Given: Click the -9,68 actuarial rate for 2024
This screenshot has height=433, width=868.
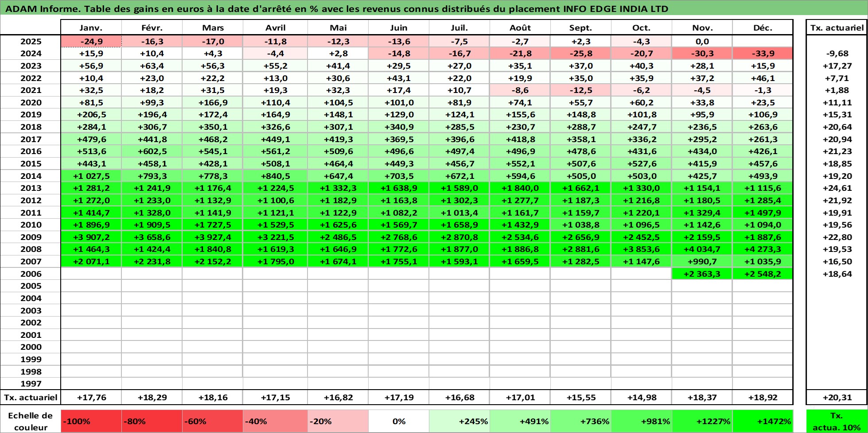Looking at the screenshot, I should pos(837,54).
